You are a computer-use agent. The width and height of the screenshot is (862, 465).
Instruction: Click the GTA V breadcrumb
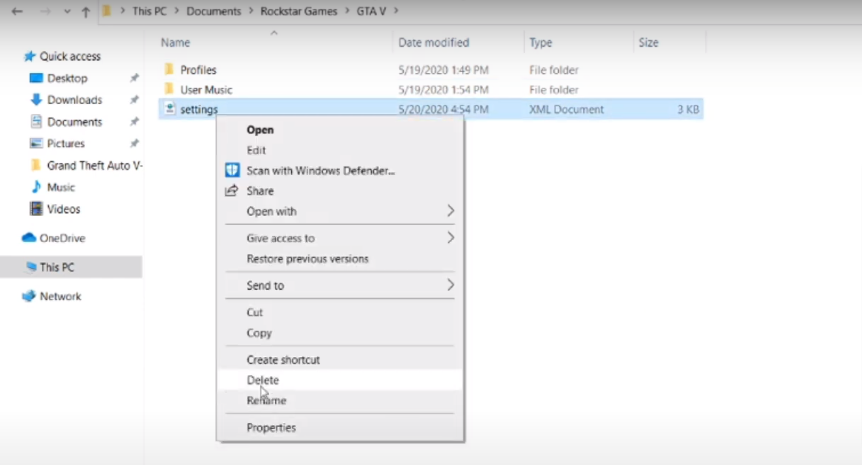(x=371, y=11)
